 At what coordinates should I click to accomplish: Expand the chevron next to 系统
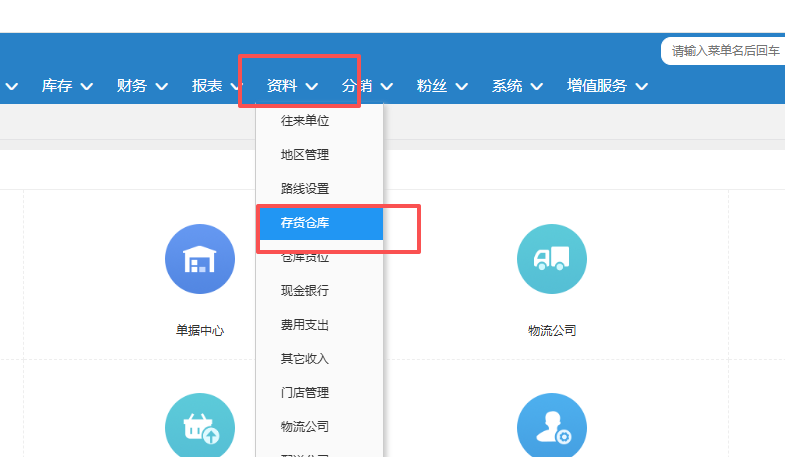pyautogui.click(x=537, y=87)
